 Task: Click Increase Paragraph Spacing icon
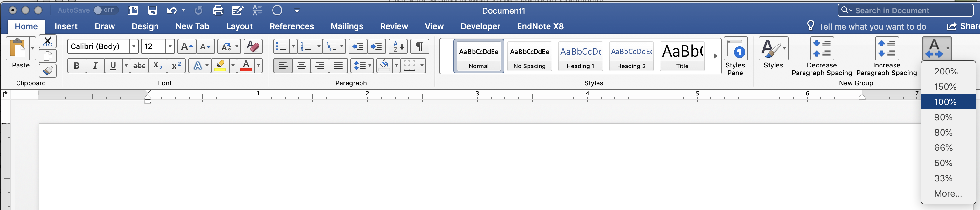pos(887,49)
